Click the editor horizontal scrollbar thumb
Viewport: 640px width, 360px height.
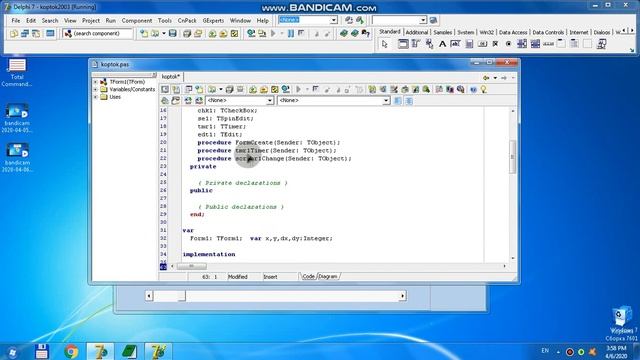(191, 266)
